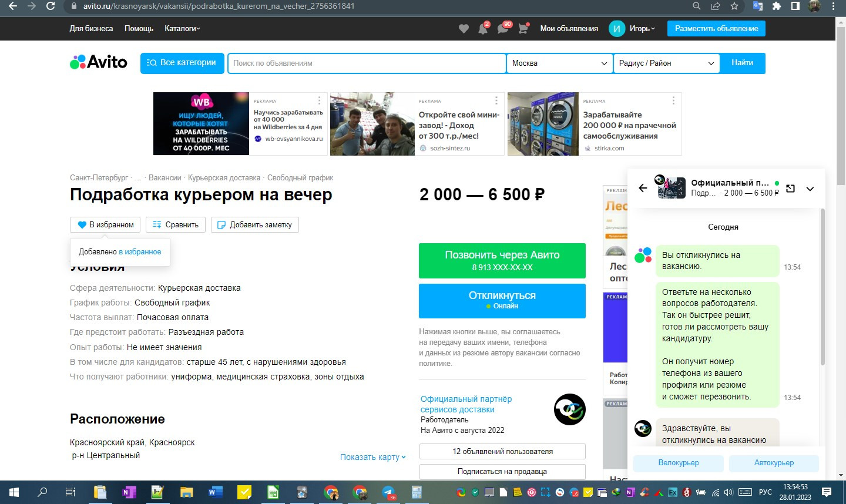Click Разместить объявление button
Viewport: 846px width, 504px height.
click(716, 29)
